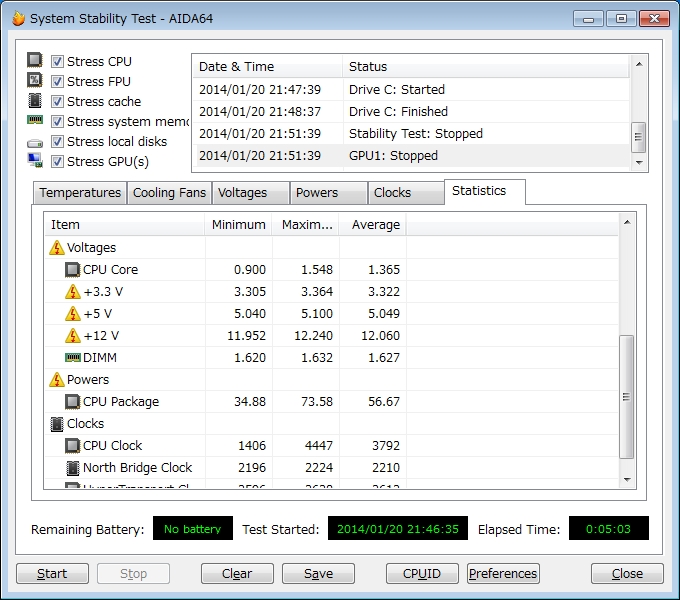Screen dimensions: 680x600
Task: Click the memory stick icon beside Stress system memory
Action: (x=35, y=121)
